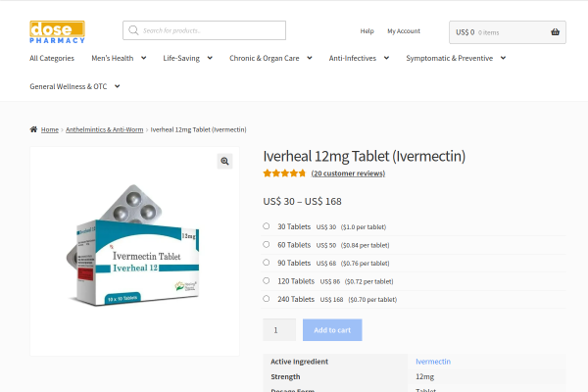Select the 90 Tablets option
588x392 pixels.
click(267, 263)
